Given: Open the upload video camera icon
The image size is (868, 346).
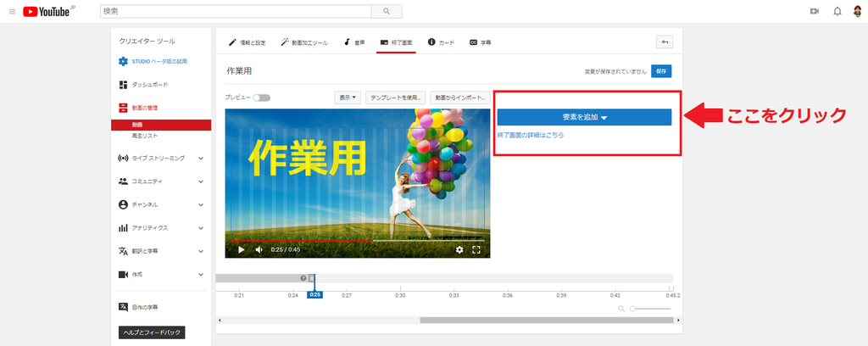Looking at the screenshot, I should tap(815, 11).
